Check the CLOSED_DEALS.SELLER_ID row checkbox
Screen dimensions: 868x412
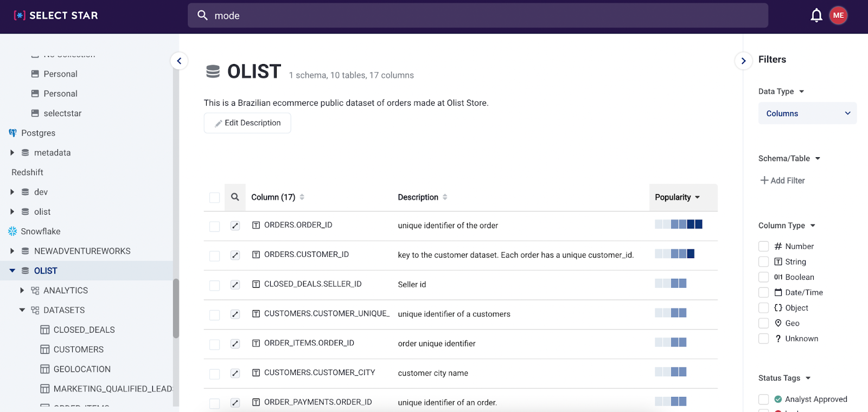coord(214,285)
